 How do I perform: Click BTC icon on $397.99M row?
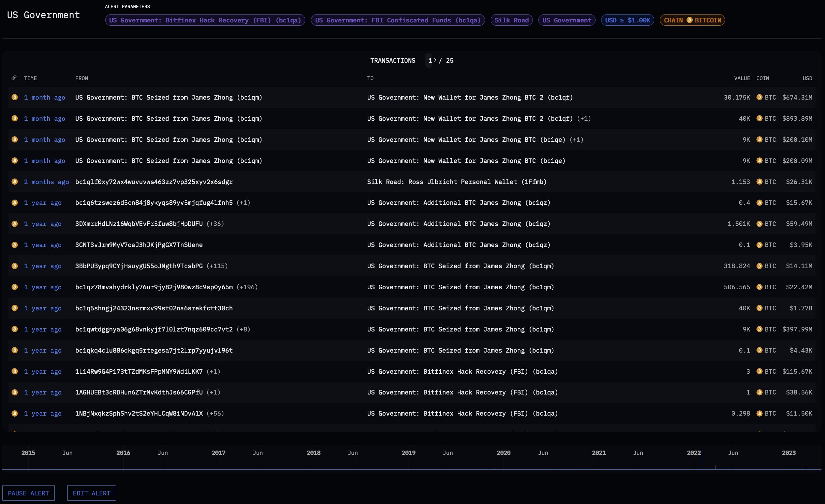[x=759, y=329]
